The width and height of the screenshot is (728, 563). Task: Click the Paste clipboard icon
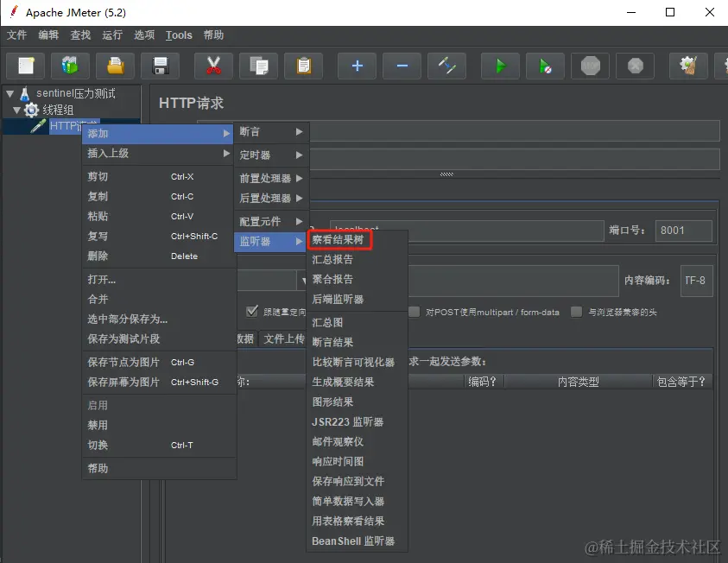304,66
